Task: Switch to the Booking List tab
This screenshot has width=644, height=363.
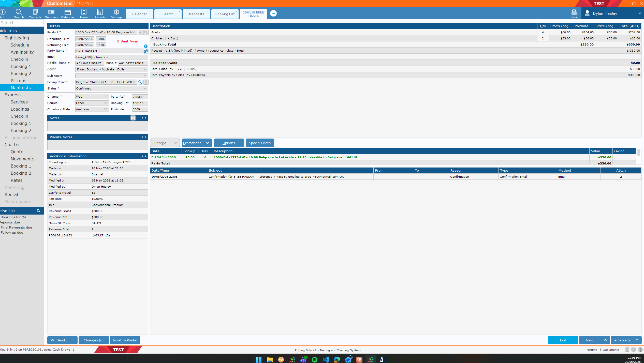Action: (x=225, y=14)
